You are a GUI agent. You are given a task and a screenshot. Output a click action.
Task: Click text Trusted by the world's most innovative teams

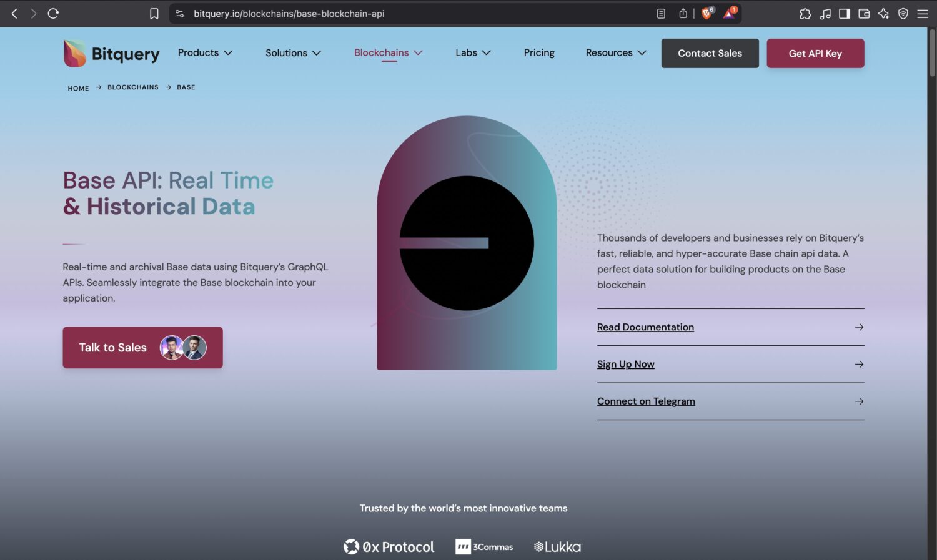coord(464,508)
